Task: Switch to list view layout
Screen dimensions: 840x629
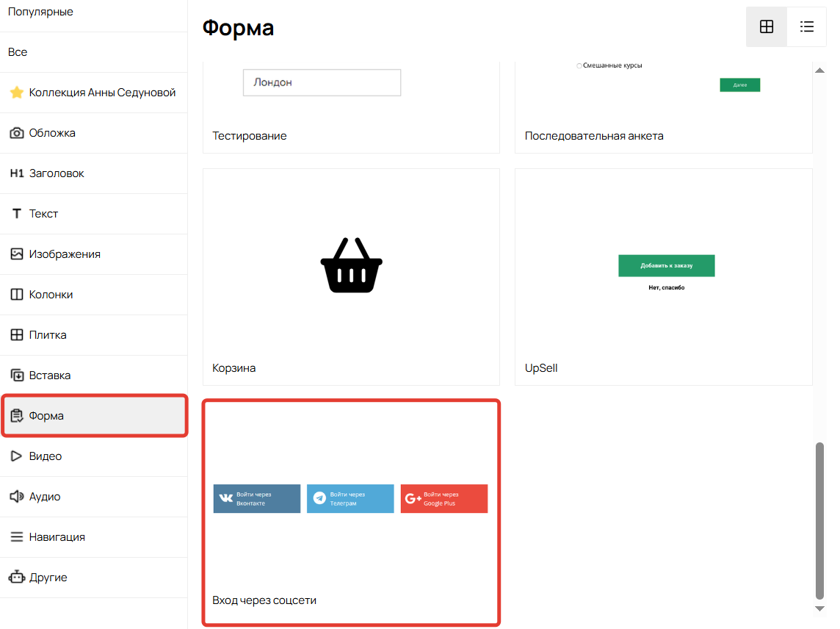Action: click(806, 27)
